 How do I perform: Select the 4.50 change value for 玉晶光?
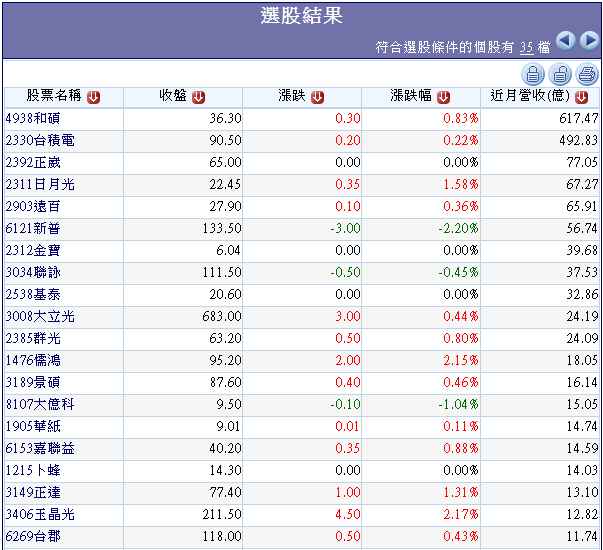pos(348,514)
